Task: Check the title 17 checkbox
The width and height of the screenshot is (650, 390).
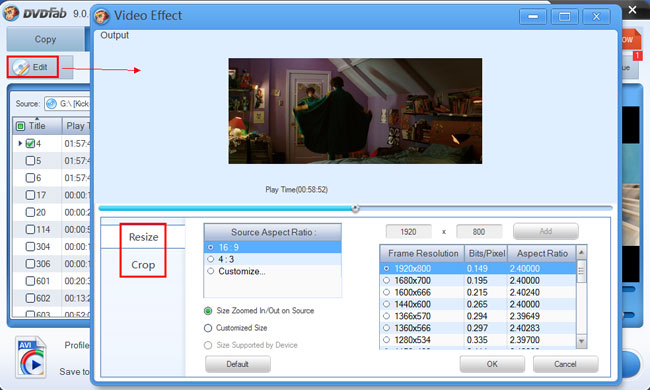Action: [x=30, y=195]
